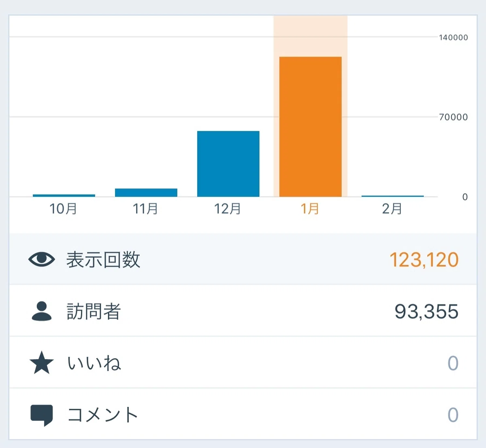
Task: Select the 11月 bar in chart
Action: tap(146, 193)
